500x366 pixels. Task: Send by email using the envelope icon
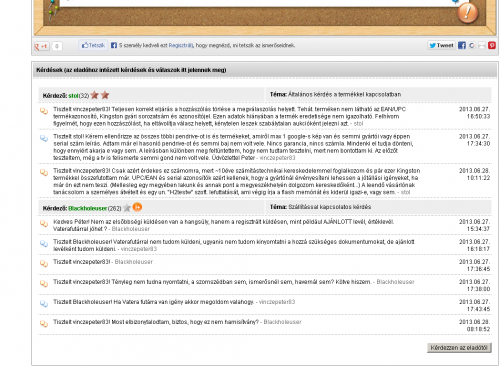click(482, 46)
